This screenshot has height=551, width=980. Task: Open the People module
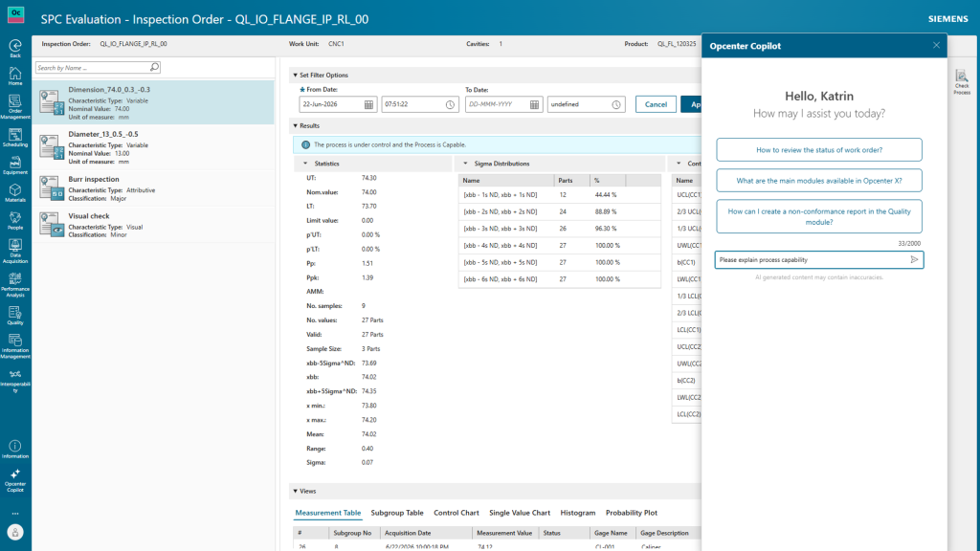(x=15, y=221)
